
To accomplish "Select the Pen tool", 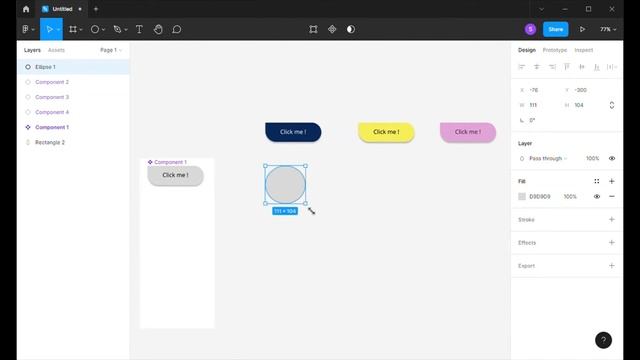I will click(x=117, y=29).
